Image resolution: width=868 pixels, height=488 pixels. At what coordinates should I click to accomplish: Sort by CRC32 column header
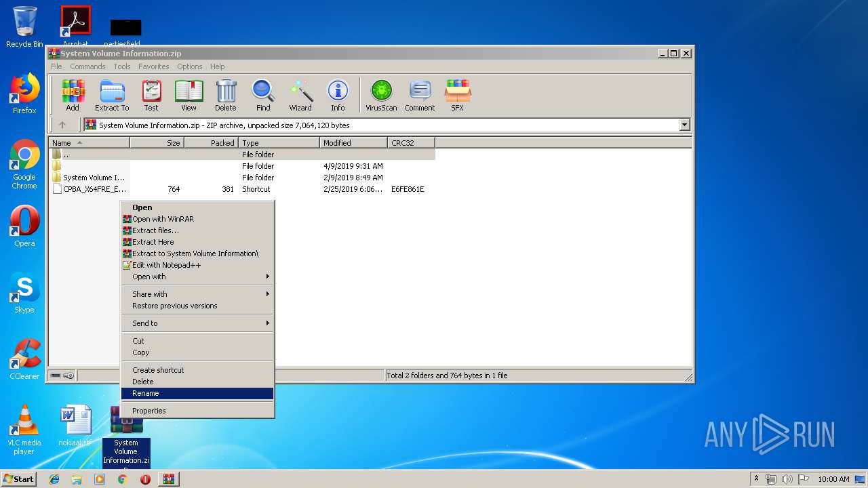pyautogui.click(x=411, y=143)
